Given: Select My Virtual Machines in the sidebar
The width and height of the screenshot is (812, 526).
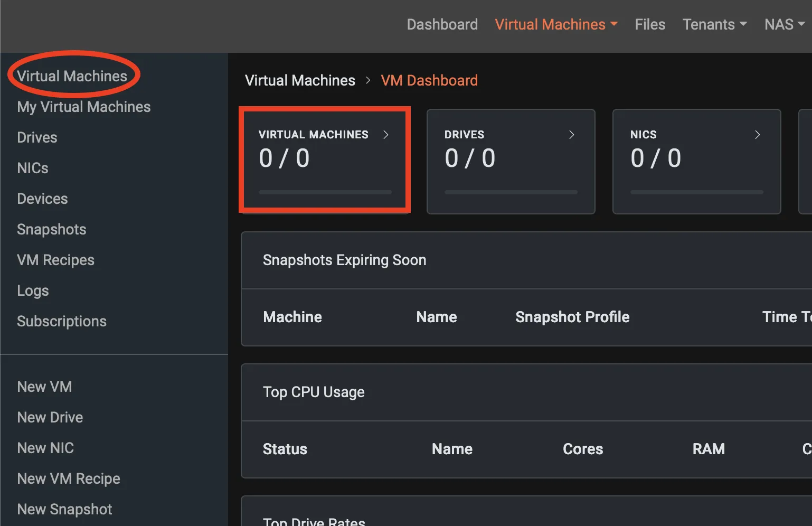Looking at the screenshot, I should (x=83, y=106).
